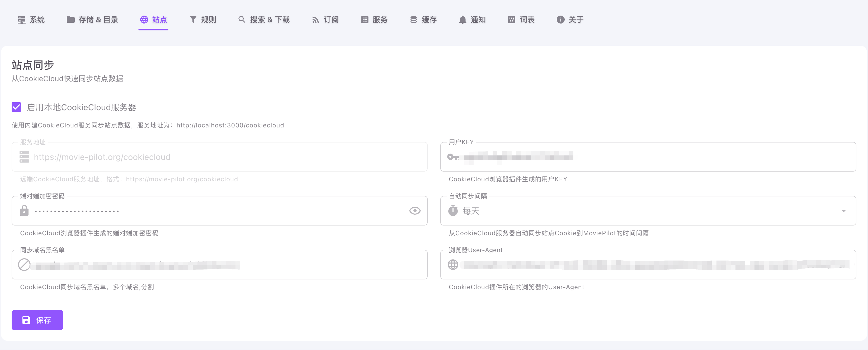
Task: Click the 每天 selected interval value
Action: (x=471, y=211)
